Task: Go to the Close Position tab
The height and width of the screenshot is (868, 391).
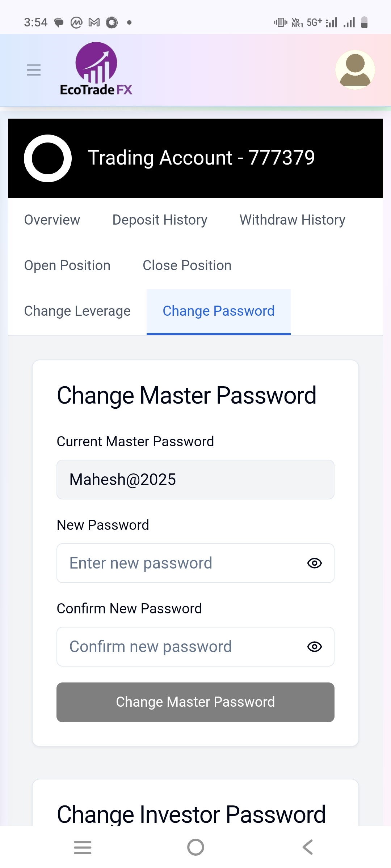Action: pos(187,265)
